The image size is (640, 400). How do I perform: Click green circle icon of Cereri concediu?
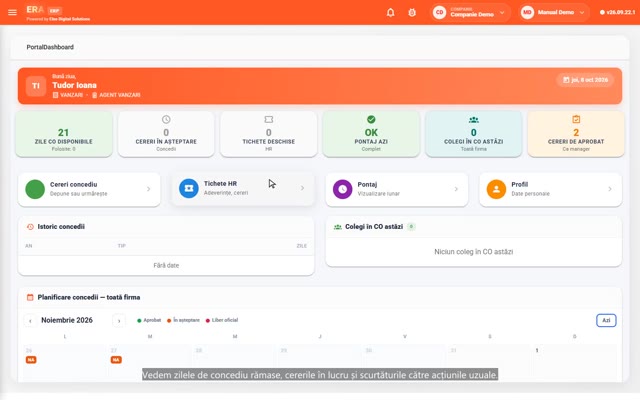point(35,189)
